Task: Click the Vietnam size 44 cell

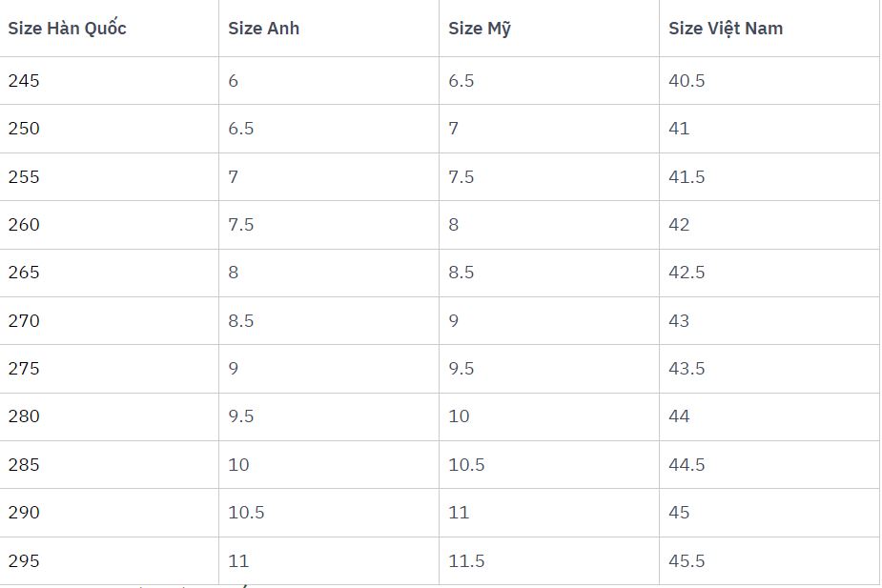Action: pos(679,416)
